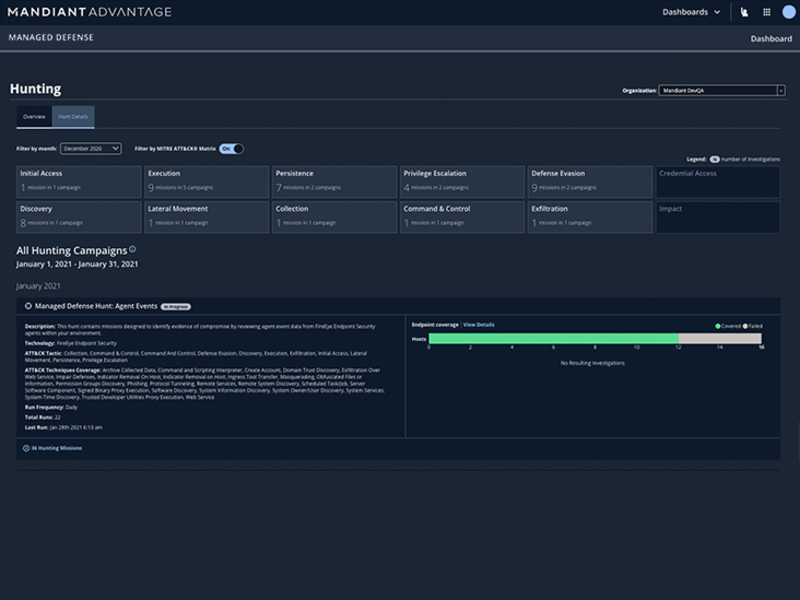This screenshot has height=600, width=800.
Task: Click the gray Failed portion of hosts bar
Action: (x=720, y=338)
